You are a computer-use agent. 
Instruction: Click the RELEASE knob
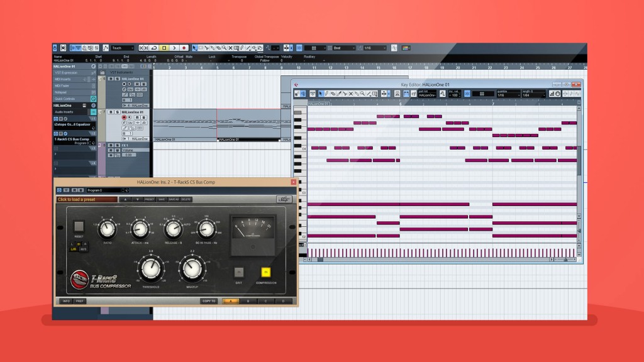point(174,229)
